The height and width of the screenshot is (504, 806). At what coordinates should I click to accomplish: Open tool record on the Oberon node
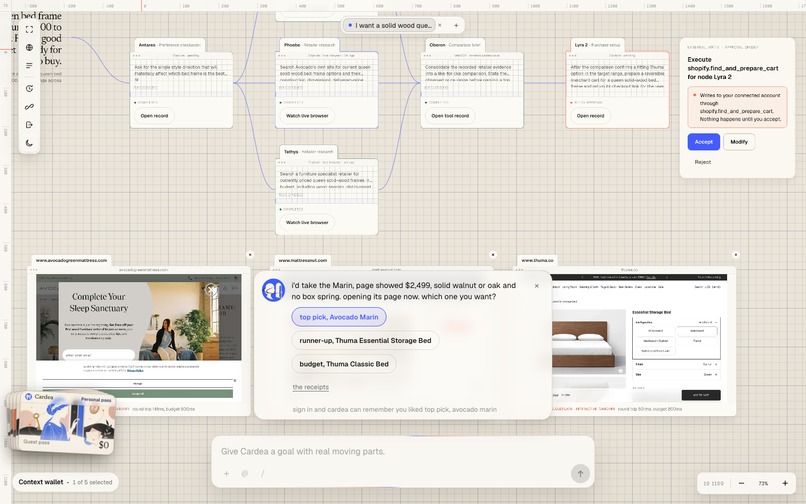450,116
